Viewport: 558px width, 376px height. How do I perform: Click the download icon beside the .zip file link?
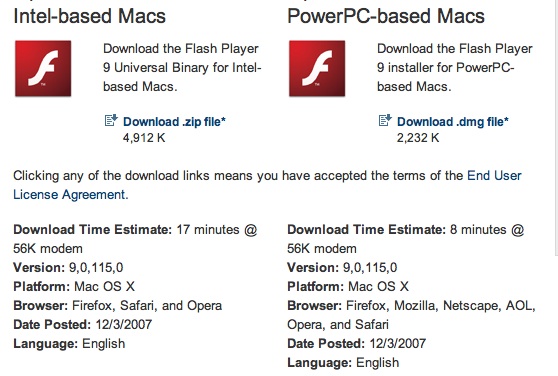tap(111, 120)
